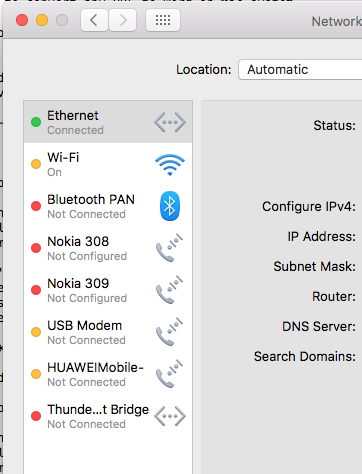
Task: Click the arrows icon beside Thunde...t Bridge
Action: coord(170,416)
